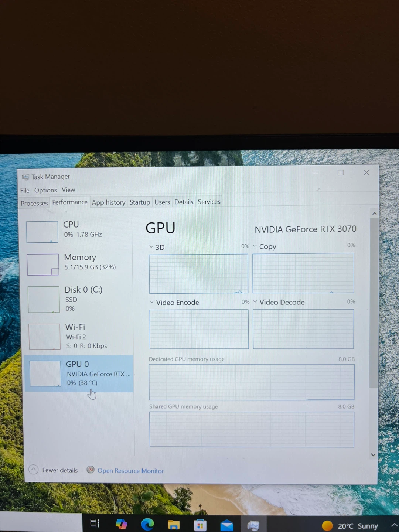This screenshot has width=399, height=532.
Task: Open the Details tab
Action: [184, 202]
